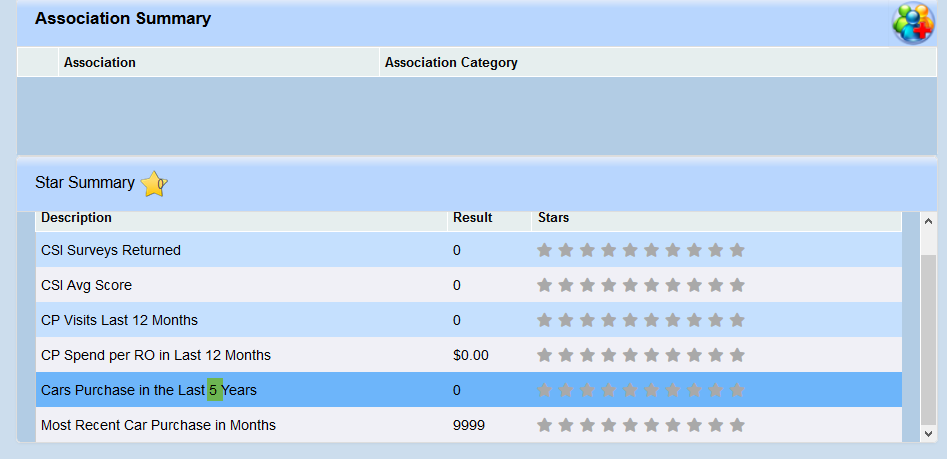Click the 9999 result value
Image resolution: width=947 pixels, height=459 pixels.
click(468, 425)
